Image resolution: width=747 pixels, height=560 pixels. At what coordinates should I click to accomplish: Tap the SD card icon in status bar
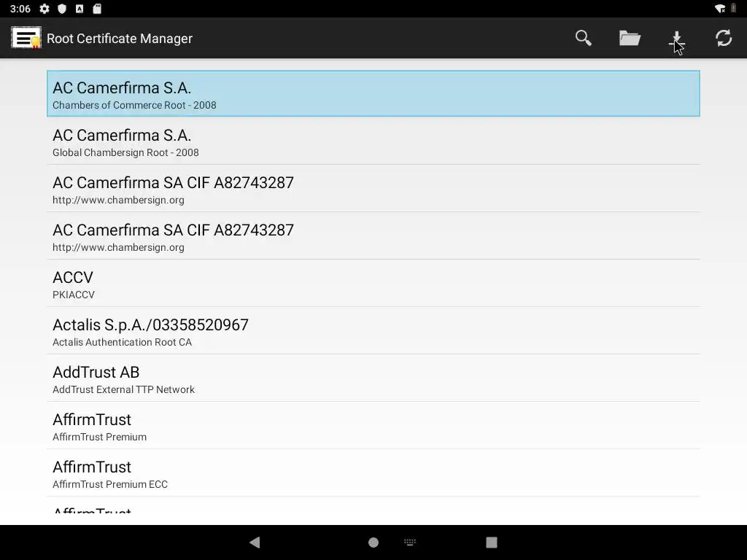point(97,9)
